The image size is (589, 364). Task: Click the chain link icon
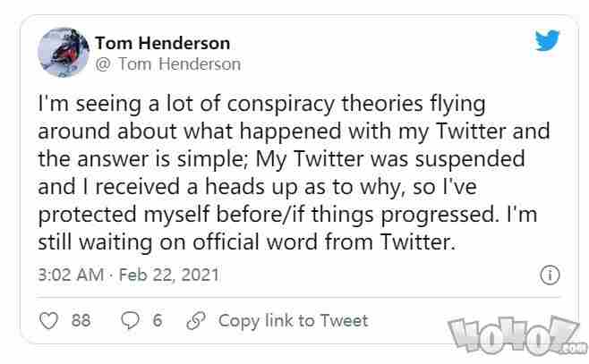tap(195, 320)
